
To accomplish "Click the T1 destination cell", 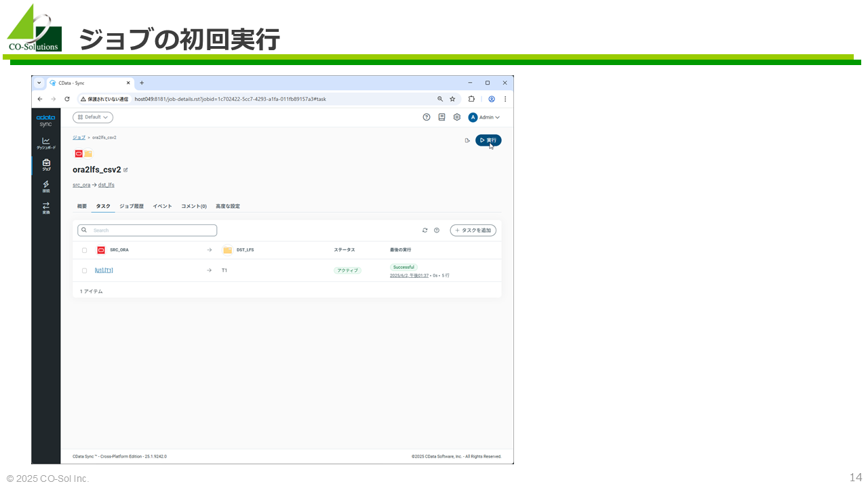I will click(x=224, y=270).
